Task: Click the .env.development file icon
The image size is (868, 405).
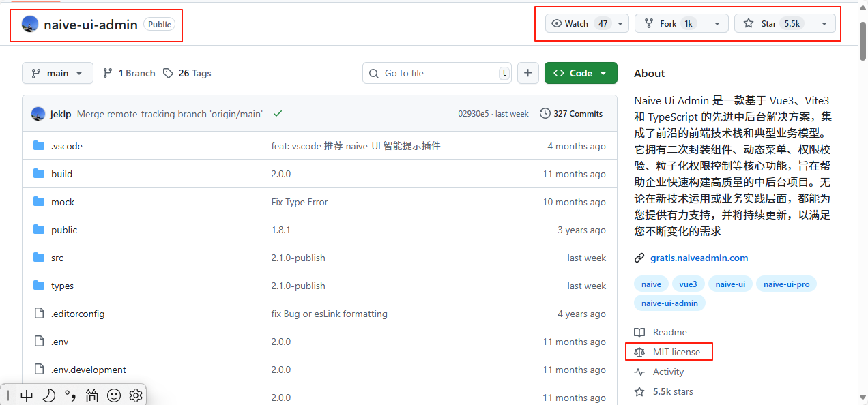Action: click(39, 370)
